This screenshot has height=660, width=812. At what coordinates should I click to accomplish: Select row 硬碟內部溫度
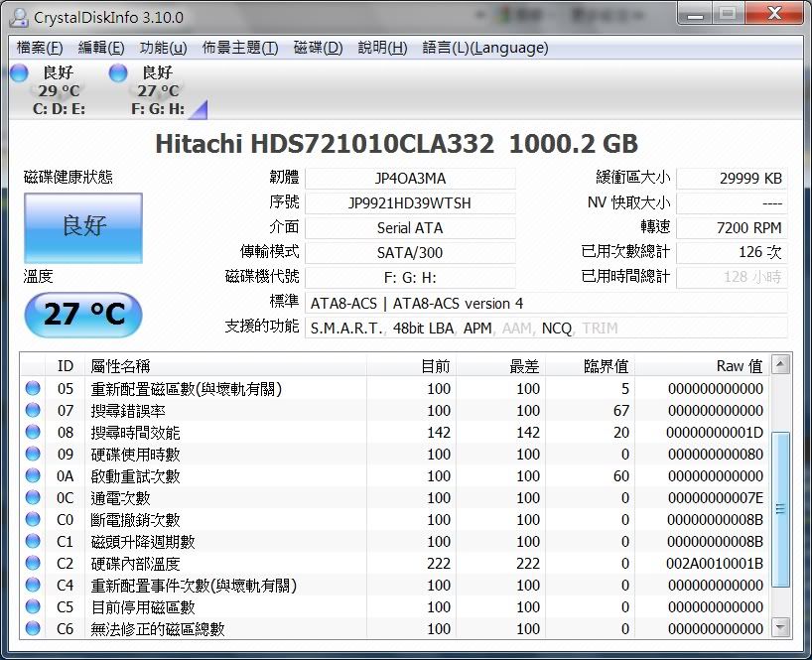coord(395,563)
